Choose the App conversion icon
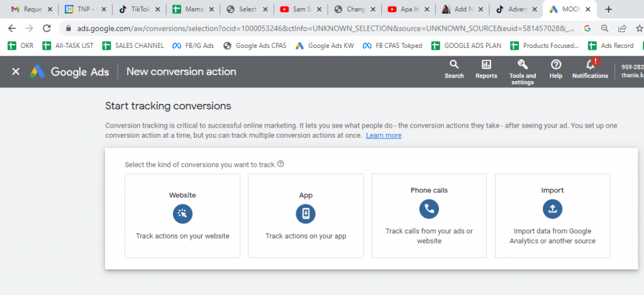The width and height of the screenshot is (644, 295). [x=306, y=214]
